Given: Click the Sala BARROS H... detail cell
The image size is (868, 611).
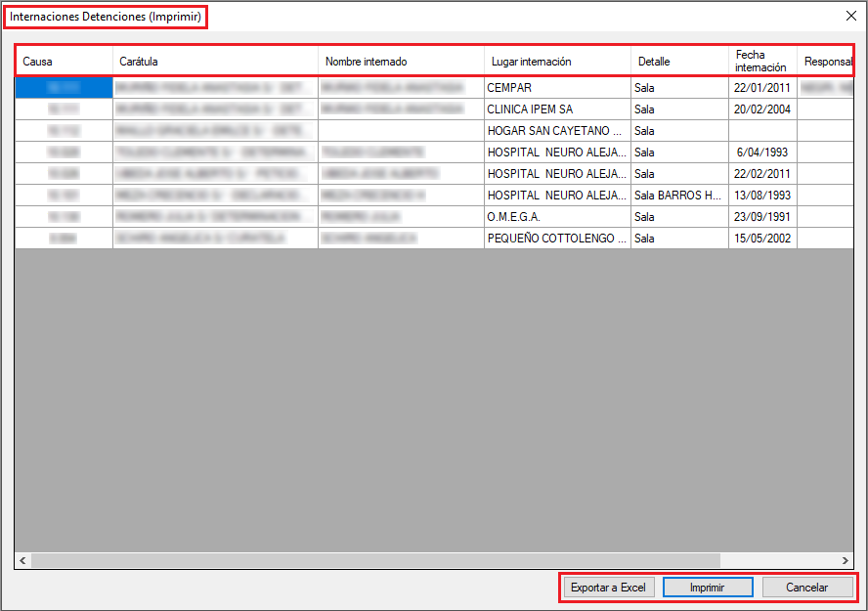Looking at the screenshot, I should pos(679,196).
